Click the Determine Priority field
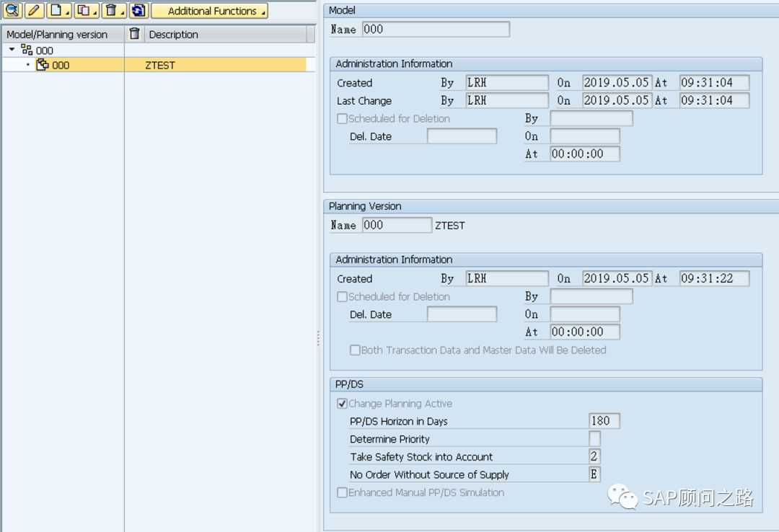Image resolution: width=779 pixels, height=532 pixels. pyautogui.click(x=594, y=439)
